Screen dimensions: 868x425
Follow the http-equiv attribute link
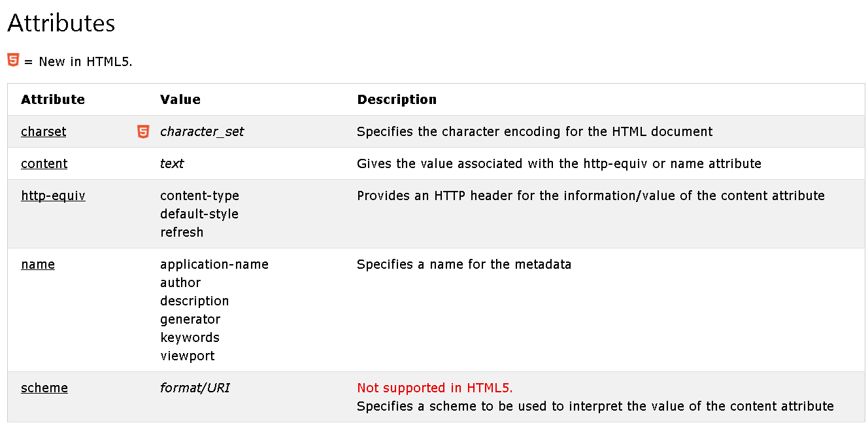53,195
